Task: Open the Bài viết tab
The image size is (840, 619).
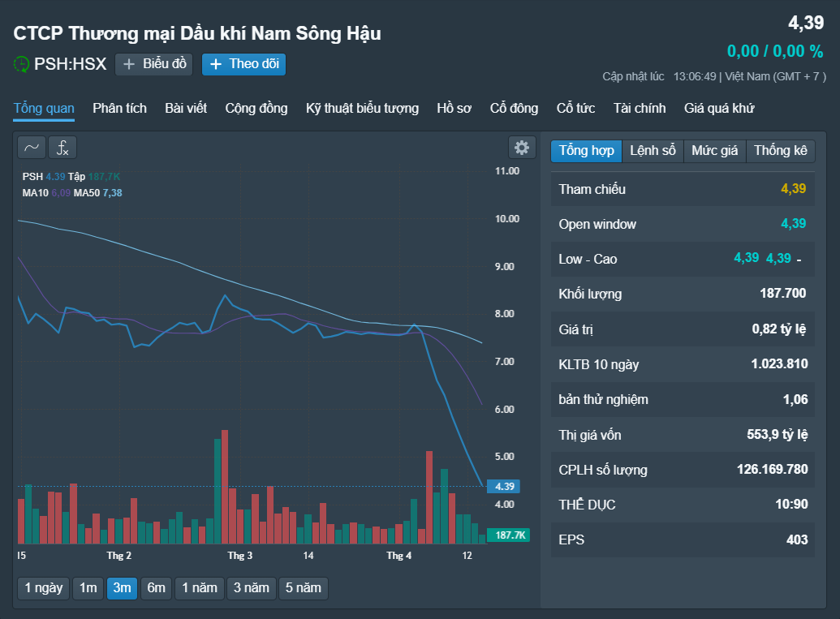Action: [x=186, y=108]
